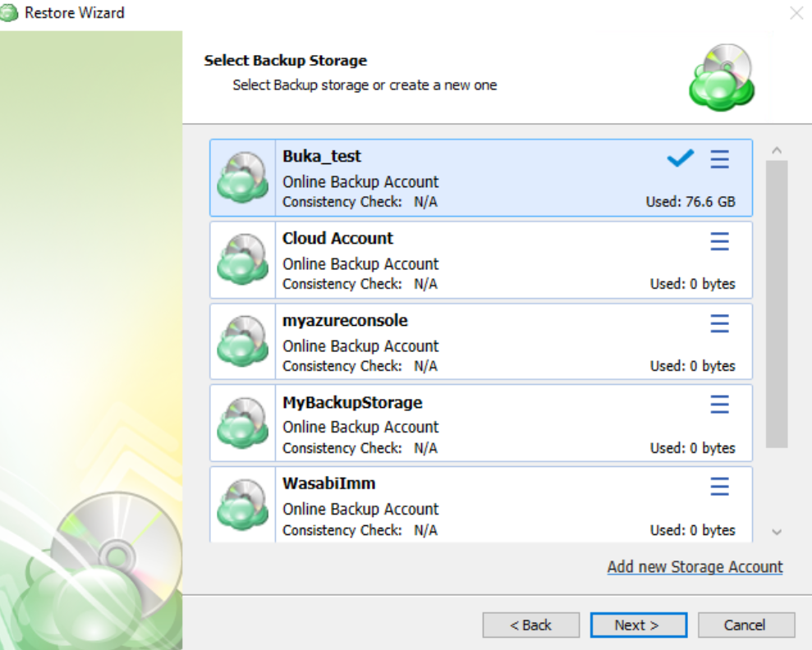Click the storage list scrollbar thumb
The width and height of the screenshot is (812, 650).
[x=776, y=304]
